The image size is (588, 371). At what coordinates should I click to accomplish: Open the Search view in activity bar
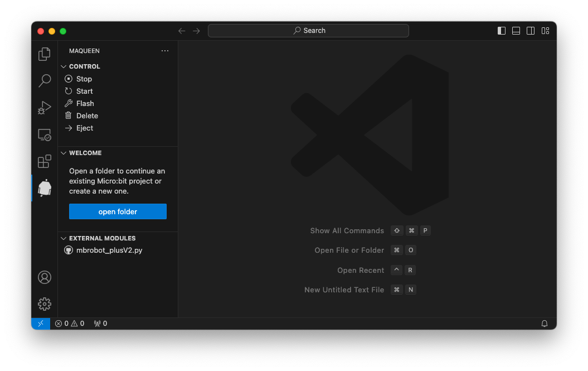[x=44, y=81]
